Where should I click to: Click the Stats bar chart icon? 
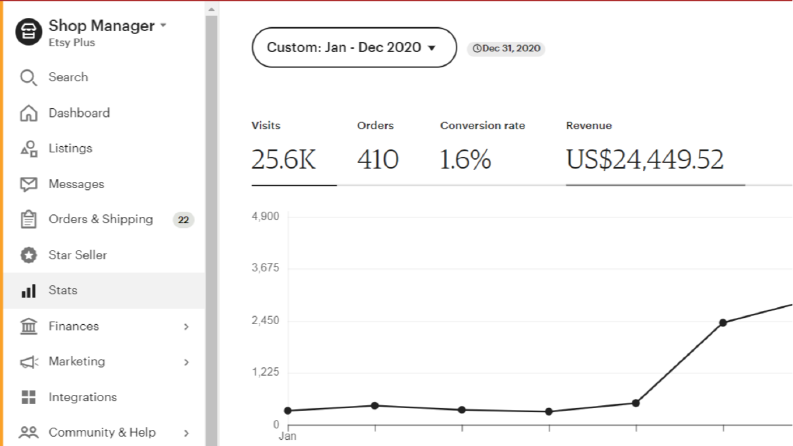pyautogui.click(x=28, y=291)
